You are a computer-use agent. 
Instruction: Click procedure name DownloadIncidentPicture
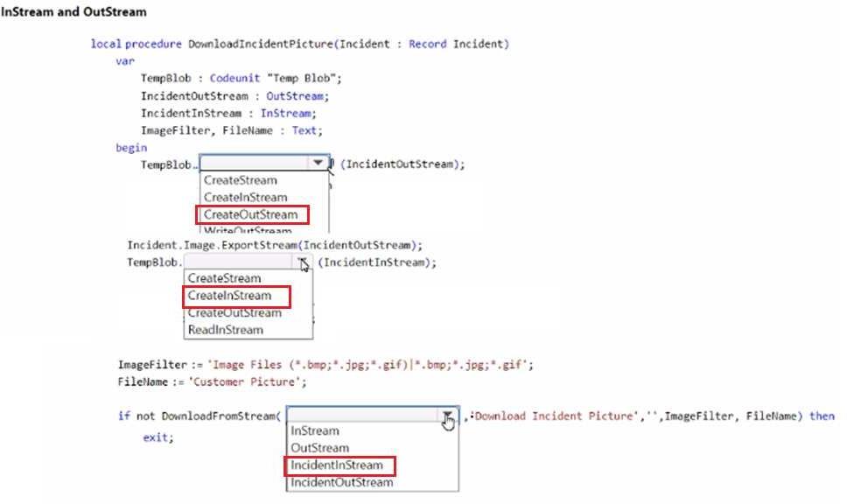[261, 44]
